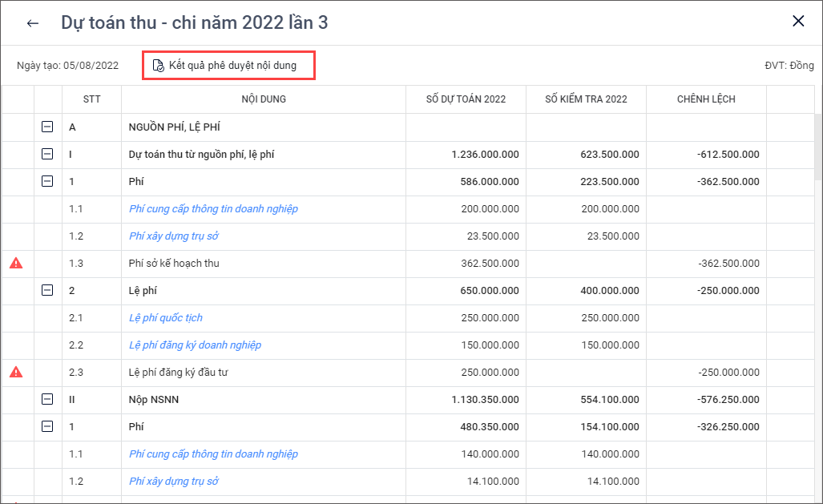Click the Nội dung column header

(264, 99)
